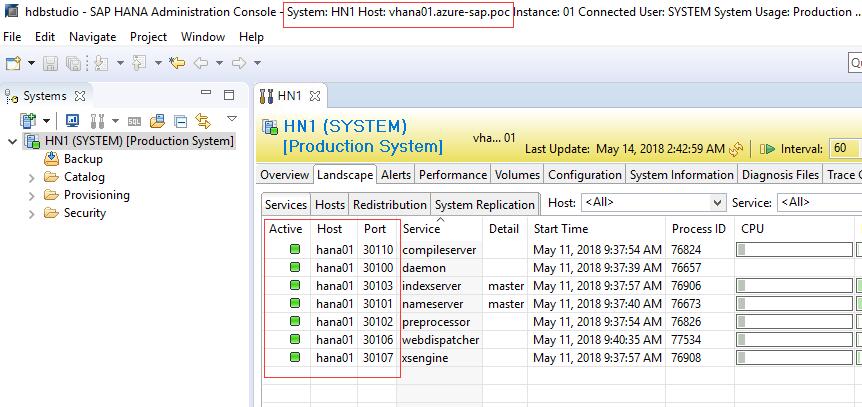Open the System Replication sub-tab
The image size is (862, 407).
(484, 205)
